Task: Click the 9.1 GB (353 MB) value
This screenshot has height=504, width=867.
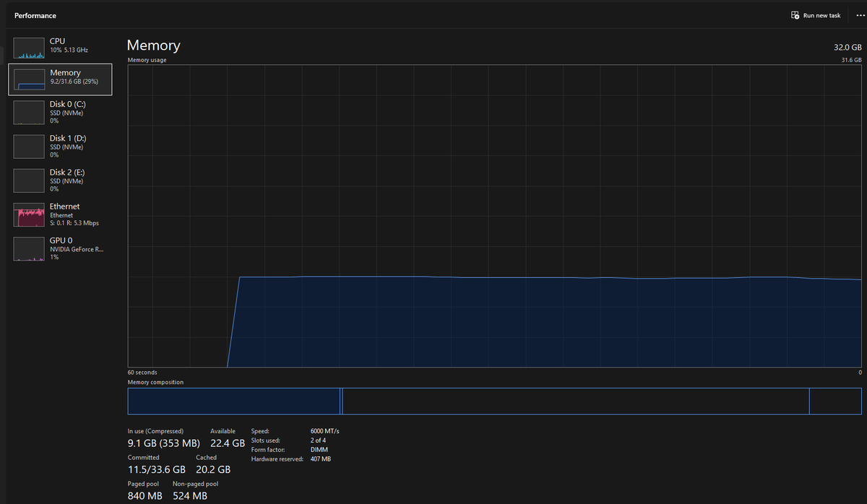Action: coord(164,443)
